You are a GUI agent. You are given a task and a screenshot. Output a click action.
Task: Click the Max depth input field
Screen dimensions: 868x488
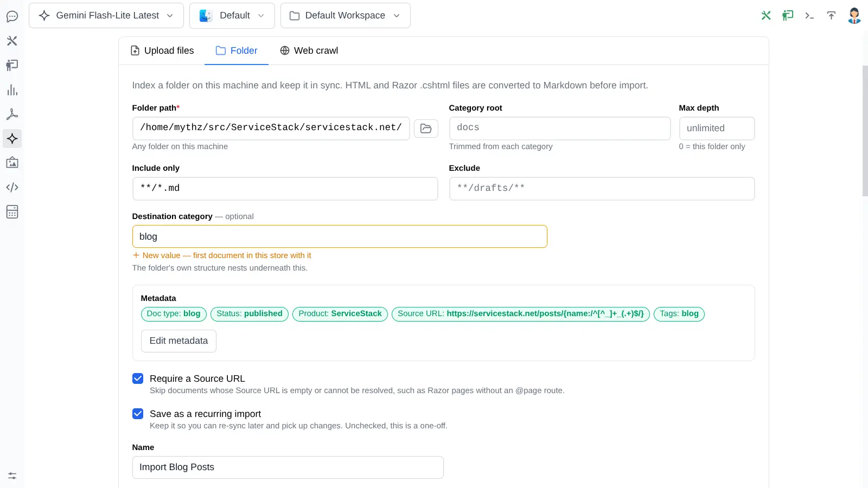tap(717, 129)
